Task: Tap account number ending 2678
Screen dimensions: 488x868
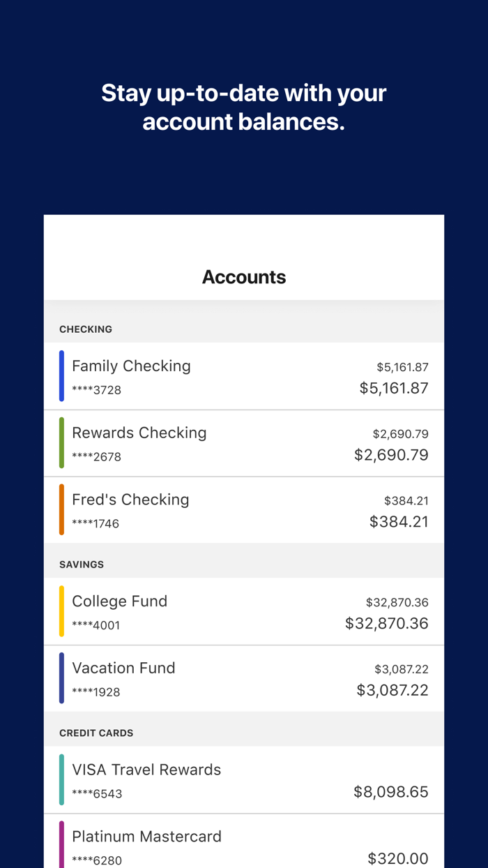Action: 96,457
